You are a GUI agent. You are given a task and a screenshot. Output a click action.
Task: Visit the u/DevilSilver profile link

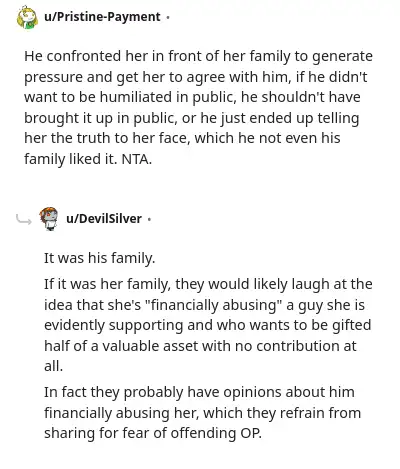(104, 219)
